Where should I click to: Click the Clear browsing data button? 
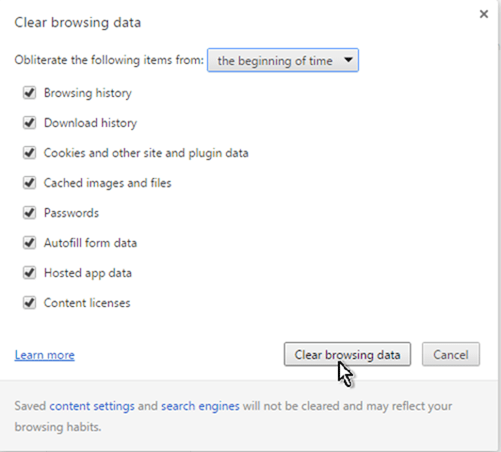coord(347,354)
